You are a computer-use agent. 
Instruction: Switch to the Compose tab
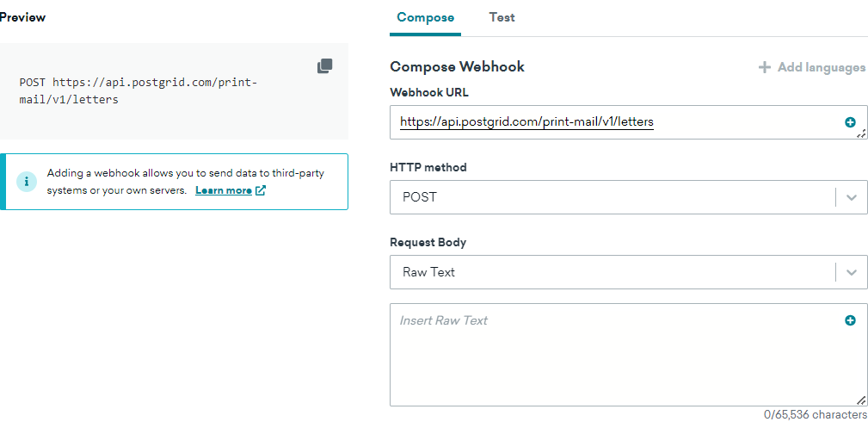425,17
